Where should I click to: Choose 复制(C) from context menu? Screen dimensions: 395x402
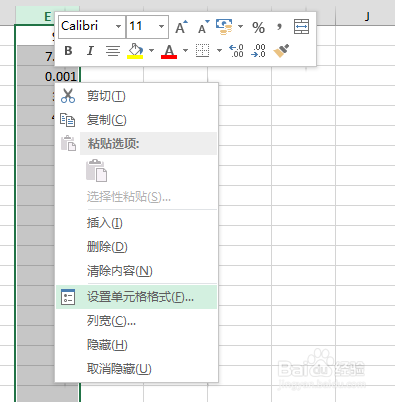pos(137,120)
